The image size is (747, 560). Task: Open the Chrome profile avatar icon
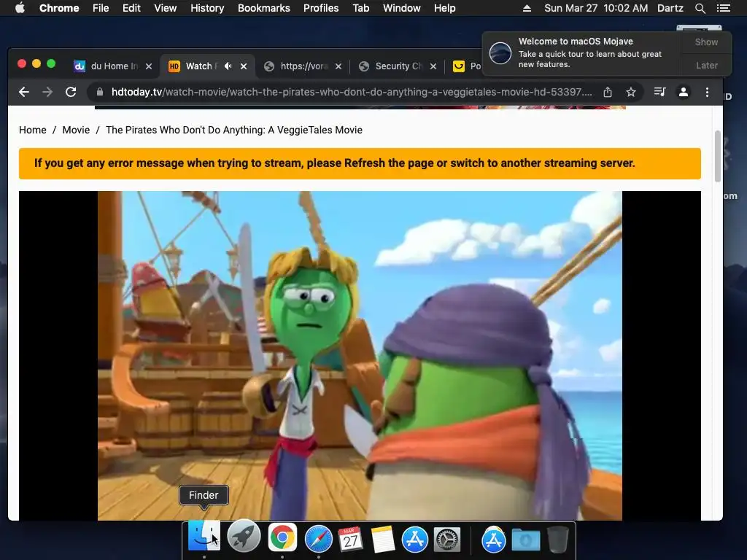[x=683, y=92]
